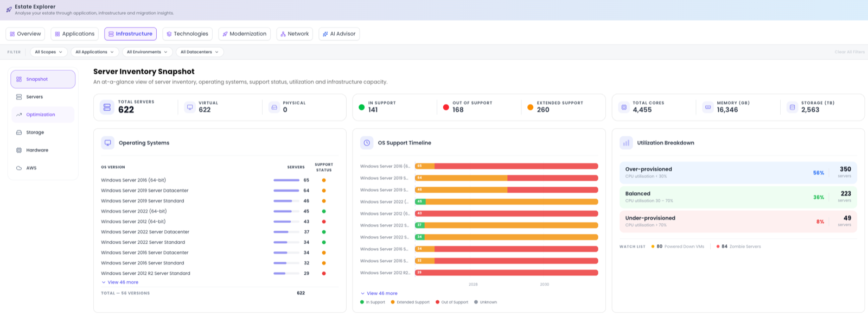
Task: Click the TOTAL — 56 VERSIONS footer text
Action: (125, 293)
